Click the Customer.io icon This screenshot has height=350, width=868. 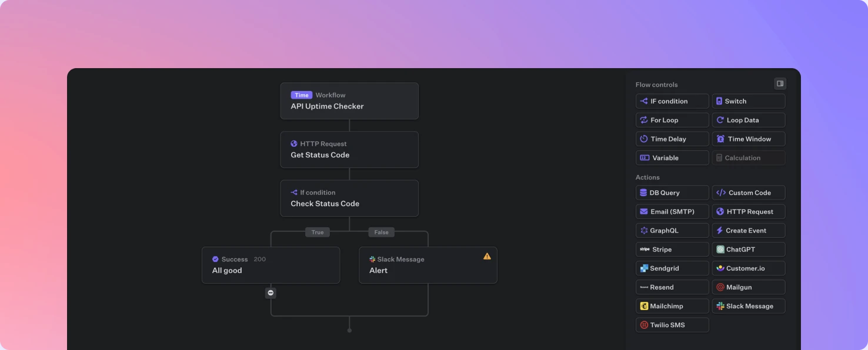(720, 268)
